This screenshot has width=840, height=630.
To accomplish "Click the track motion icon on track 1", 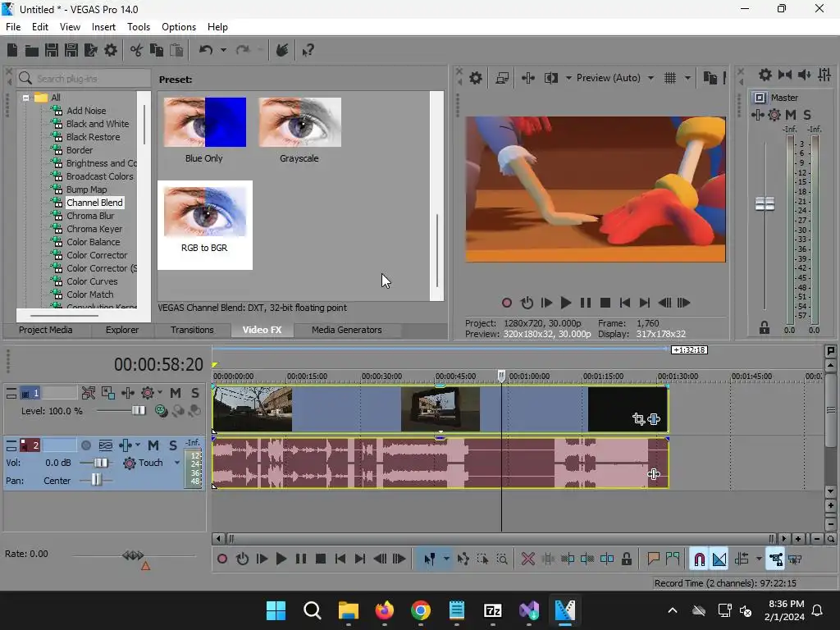I will (108, 393).
